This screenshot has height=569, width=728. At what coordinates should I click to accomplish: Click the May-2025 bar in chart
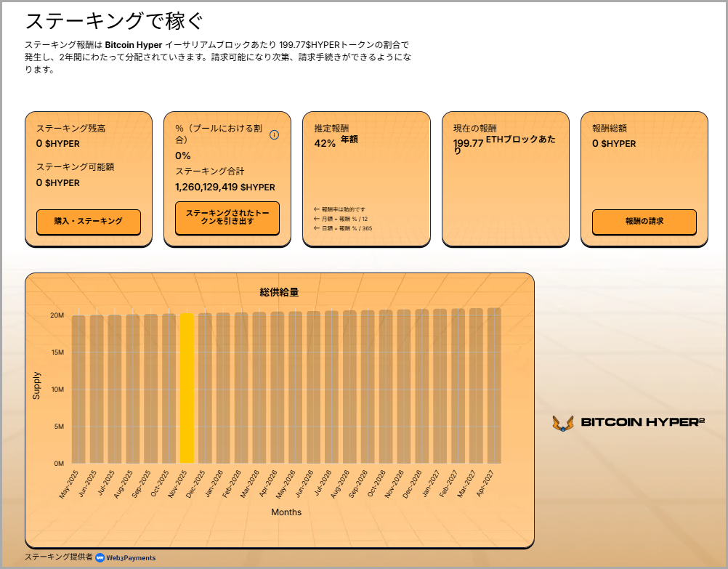[78, 389]
